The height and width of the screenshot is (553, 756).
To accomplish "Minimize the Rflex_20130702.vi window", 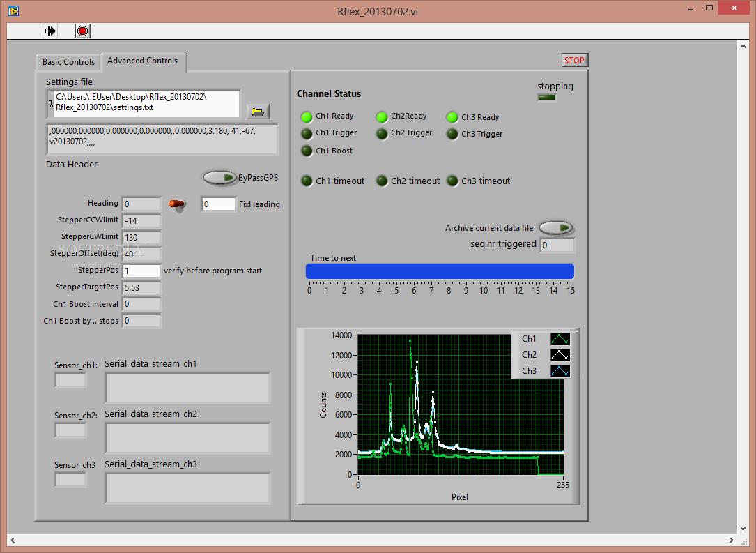I will point(691,8).
